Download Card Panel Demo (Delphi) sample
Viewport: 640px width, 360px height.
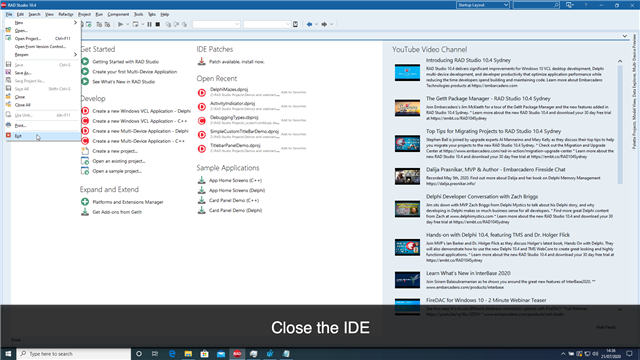pyautogui.click(x=236, y=211)
